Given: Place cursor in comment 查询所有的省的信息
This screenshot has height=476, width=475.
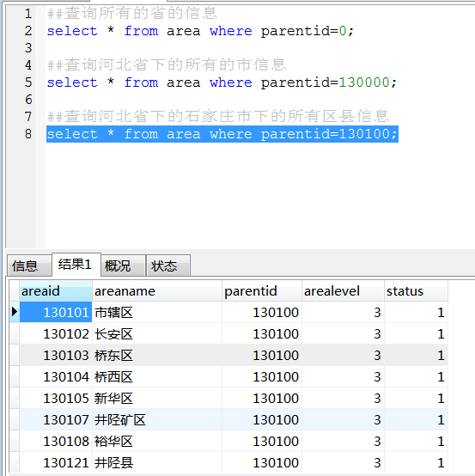Looking at the screenshot, I should click(x=132, y=14).
